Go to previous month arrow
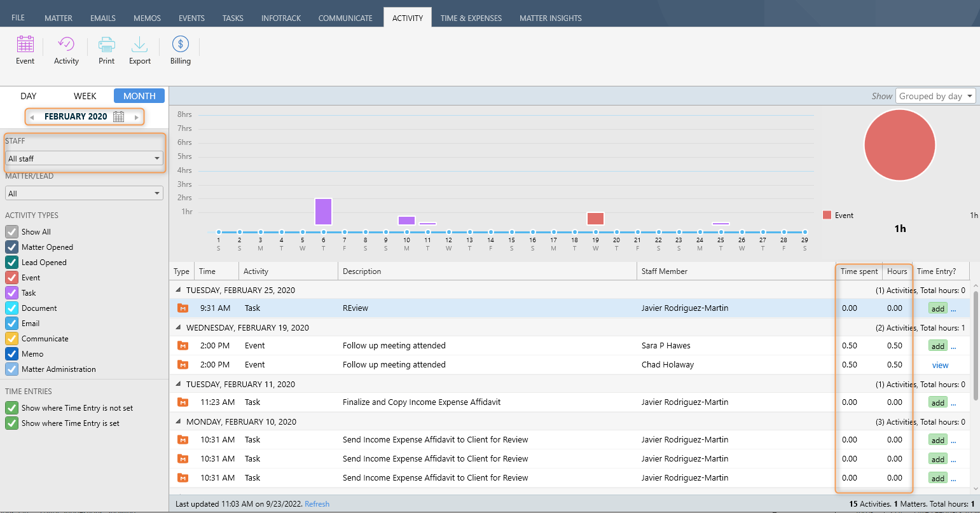Screen dimensions: 980x513 [x=32, y=117]
